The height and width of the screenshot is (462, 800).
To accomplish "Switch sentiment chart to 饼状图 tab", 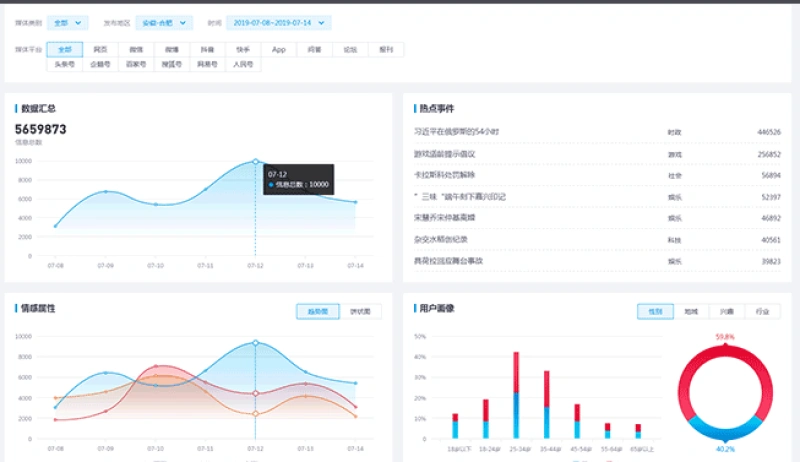I will (x=360, y=312).
